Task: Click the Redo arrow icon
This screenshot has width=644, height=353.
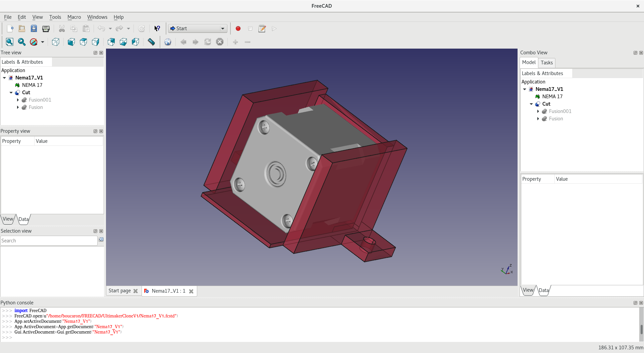Action: [x=119, y=29]
